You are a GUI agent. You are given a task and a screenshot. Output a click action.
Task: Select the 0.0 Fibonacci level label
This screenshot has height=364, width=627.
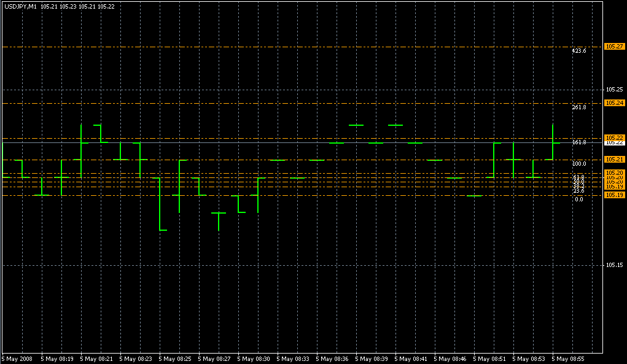coord(578,199)
